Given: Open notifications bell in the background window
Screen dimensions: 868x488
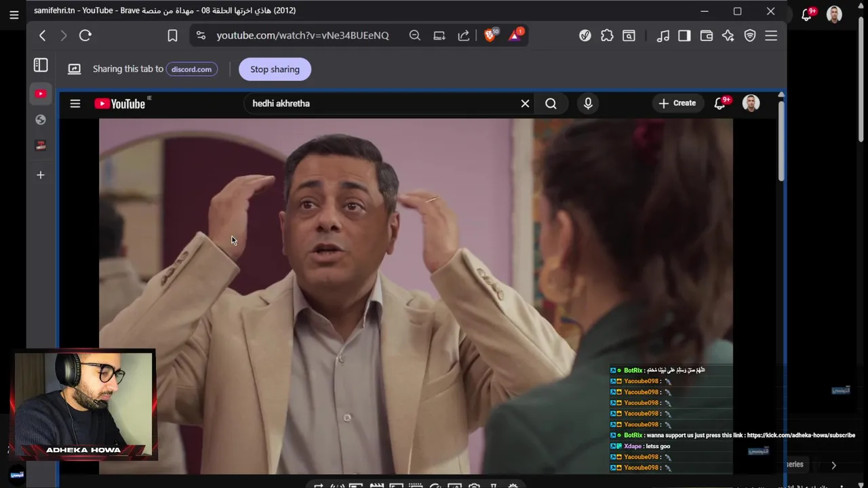Looking at the screenshot, I should pyautogui.click(x=807, y=14).
